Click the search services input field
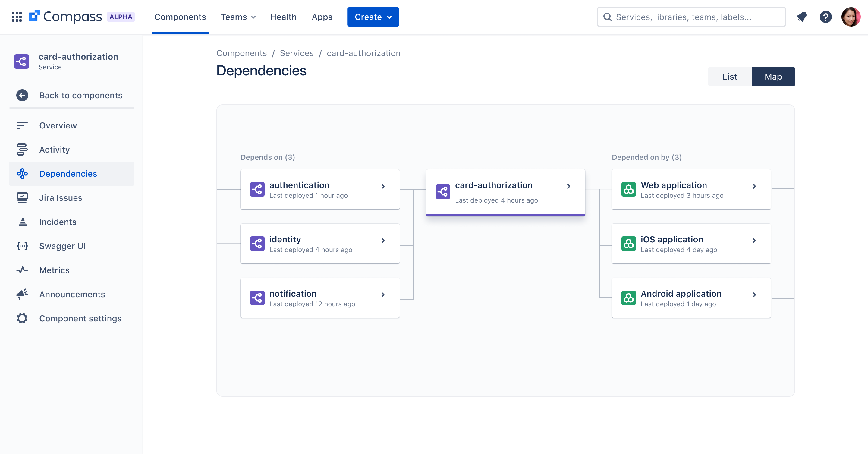Viewport: 868px width, 454px height. tap(694, 17)
